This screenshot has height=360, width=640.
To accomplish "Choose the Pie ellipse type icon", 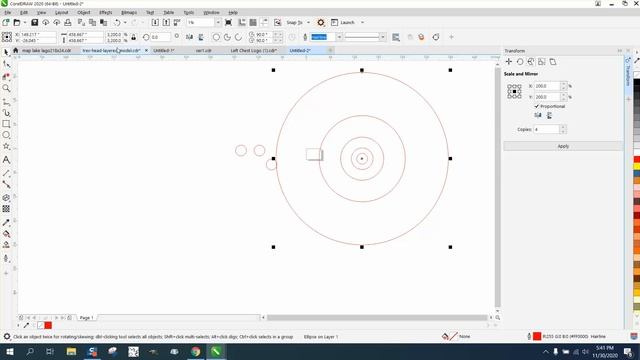I will (227, 37).
